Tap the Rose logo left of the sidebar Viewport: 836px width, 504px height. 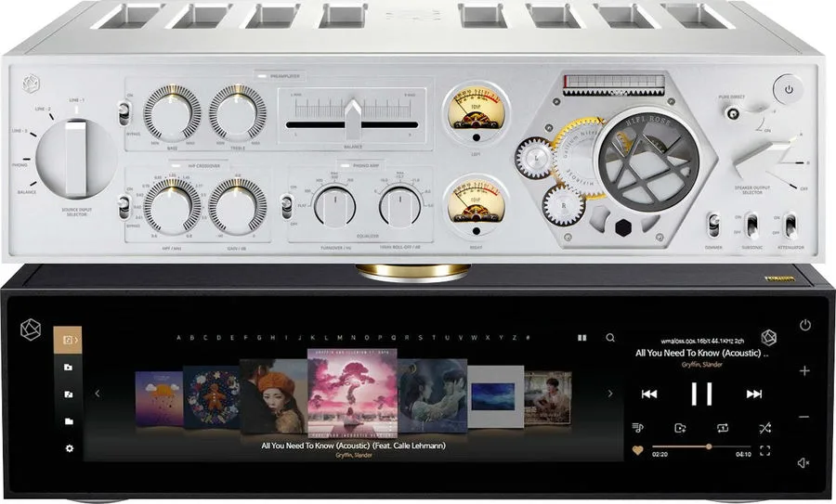coord(31,330)
